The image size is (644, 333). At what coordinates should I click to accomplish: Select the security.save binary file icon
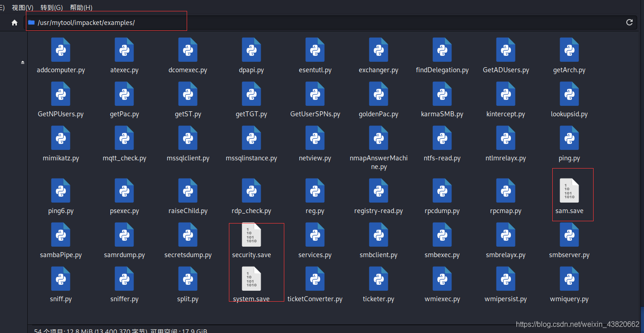coord(252,235)
